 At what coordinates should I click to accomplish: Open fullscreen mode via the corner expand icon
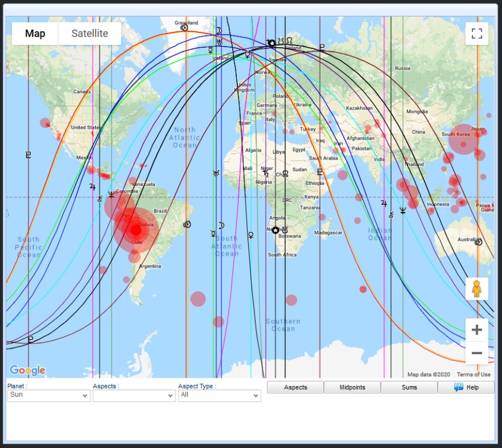(477, 33)
